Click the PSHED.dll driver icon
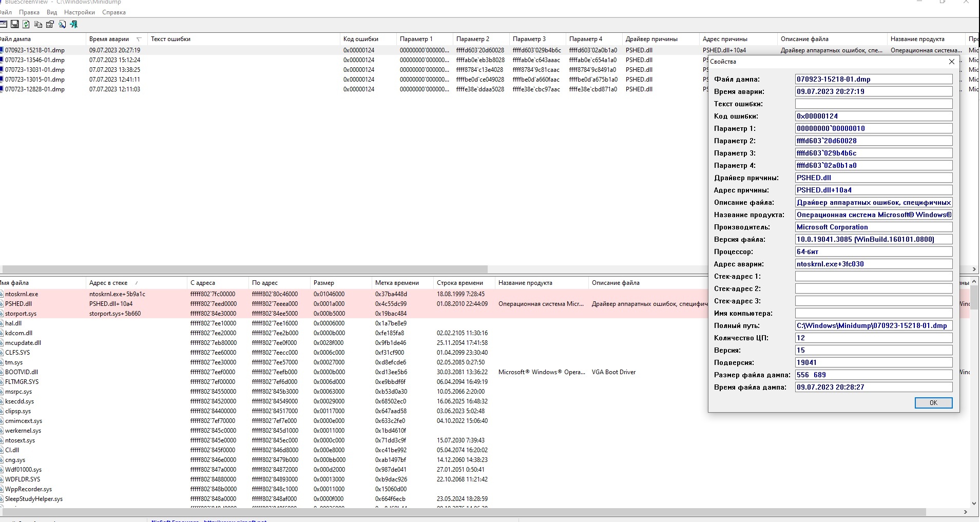Screen dimensions: 980x522 click(x=2, y=304)
